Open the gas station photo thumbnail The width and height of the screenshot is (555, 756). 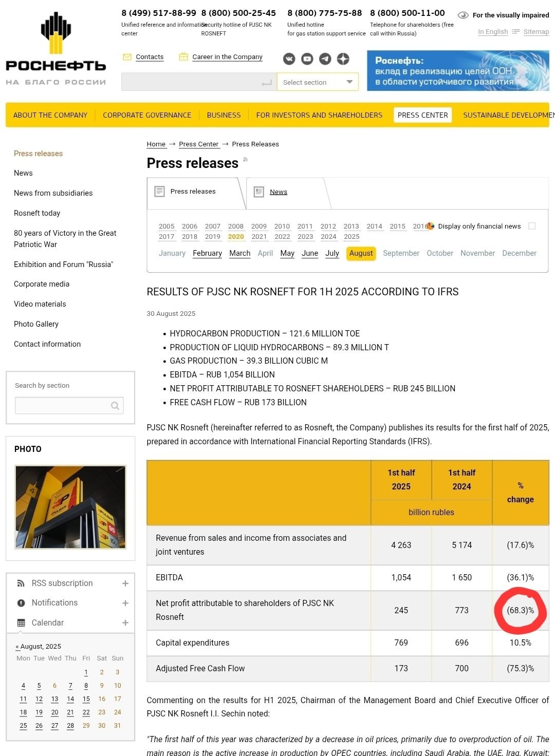pyautogui.click(x=70, y=507)
